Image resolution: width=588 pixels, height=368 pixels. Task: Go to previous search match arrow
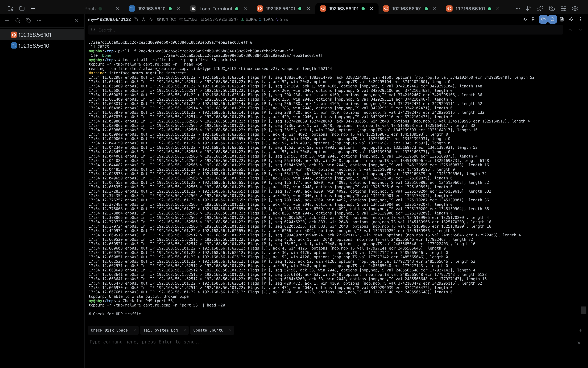tap(570, 30)
